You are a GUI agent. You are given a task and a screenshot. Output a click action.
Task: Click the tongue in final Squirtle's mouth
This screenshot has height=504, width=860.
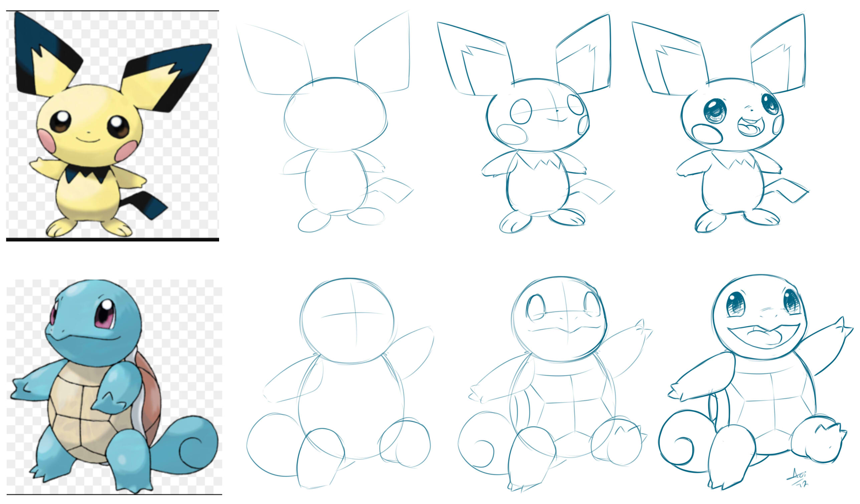point(766,338)
